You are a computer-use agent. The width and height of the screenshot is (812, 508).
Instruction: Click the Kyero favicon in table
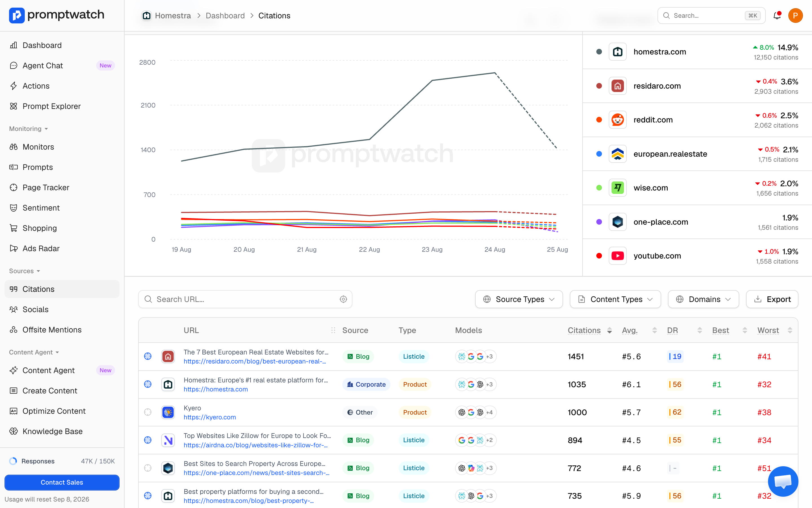tap(168, 412)
